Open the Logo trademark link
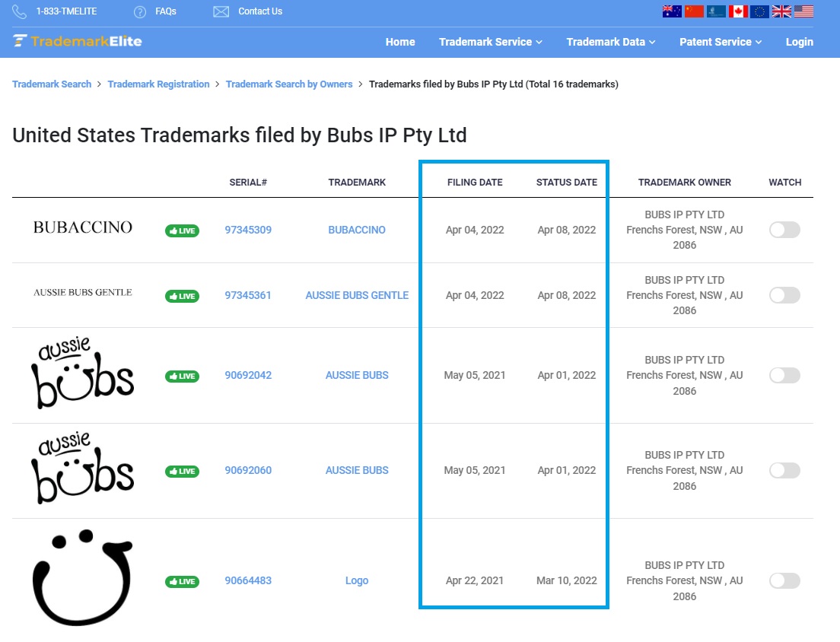This screenshot has width=840, height=642. pos(357,580)
